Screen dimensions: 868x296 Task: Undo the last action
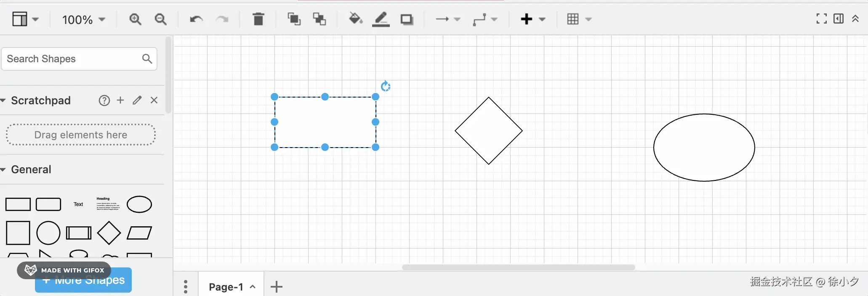(x=196, y=19)
